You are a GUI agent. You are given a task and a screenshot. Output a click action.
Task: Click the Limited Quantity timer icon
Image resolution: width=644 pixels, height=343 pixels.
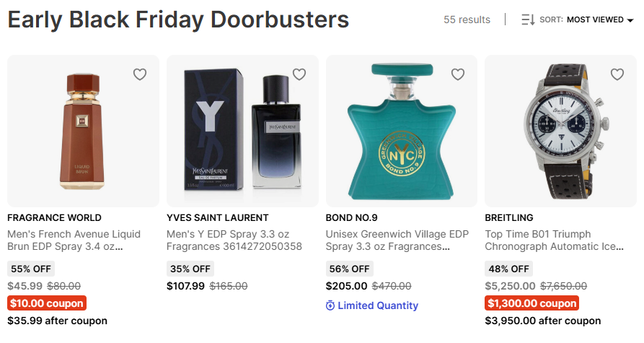pyautogui.click(x=330, y=305)
